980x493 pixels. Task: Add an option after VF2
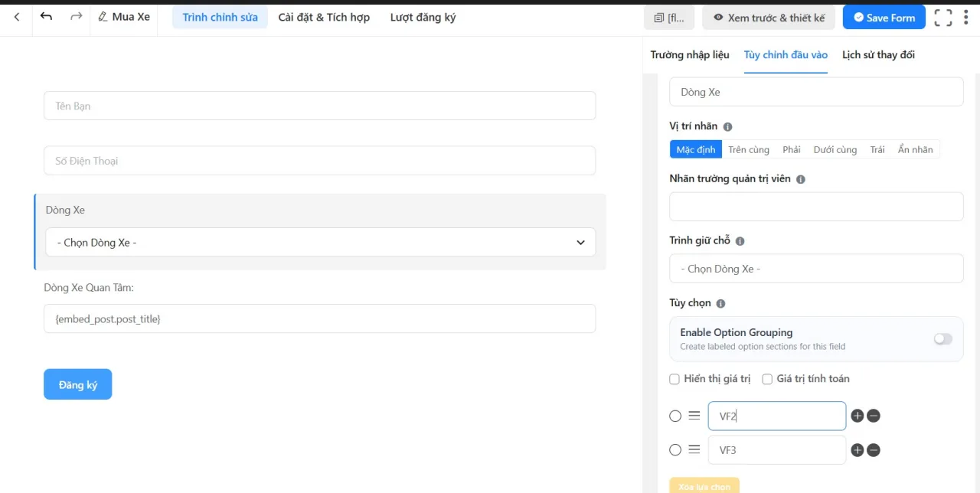pyautogui.click(x=857, y=416)
